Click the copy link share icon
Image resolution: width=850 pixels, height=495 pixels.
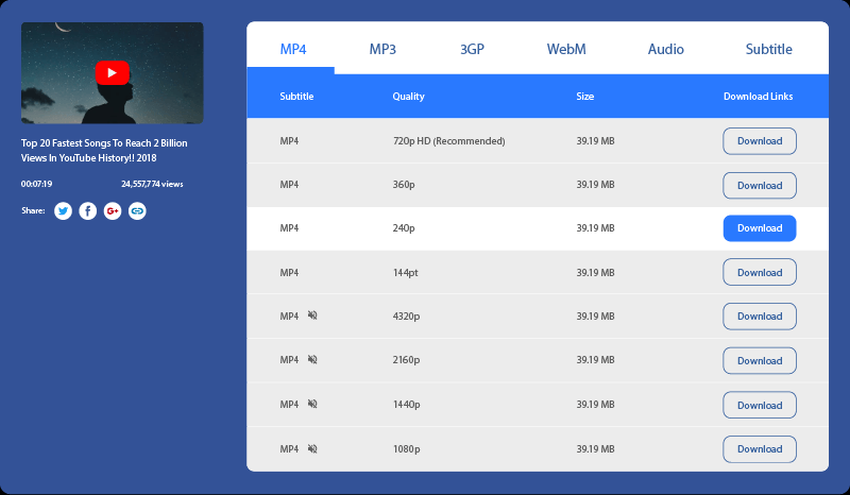tap(138, 211)
